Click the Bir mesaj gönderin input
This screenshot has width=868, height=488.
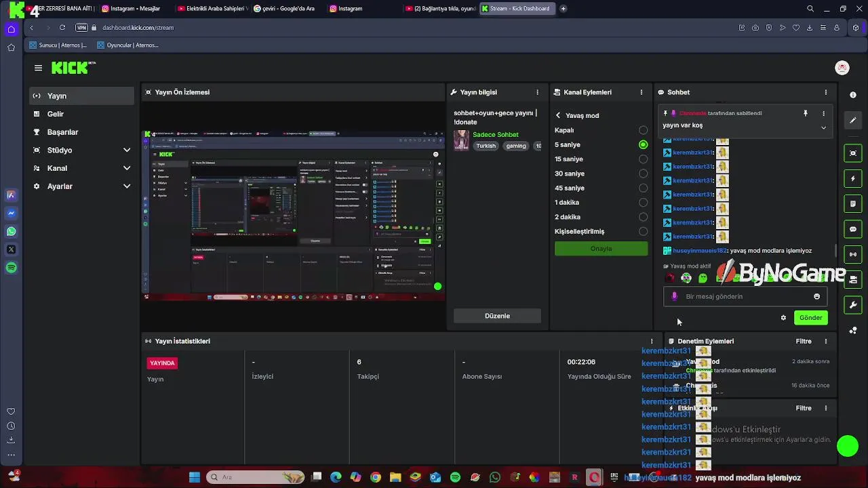click(x=745, y=296)
